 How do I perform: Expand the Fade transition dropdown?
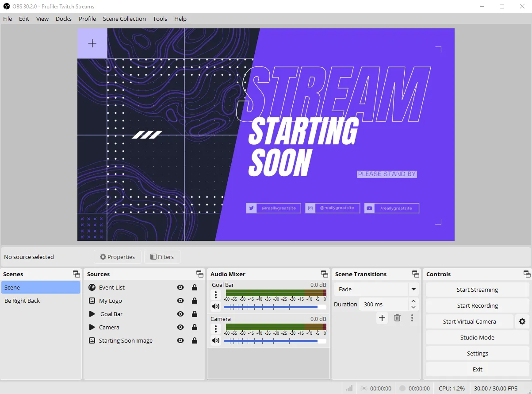[413, 290]
